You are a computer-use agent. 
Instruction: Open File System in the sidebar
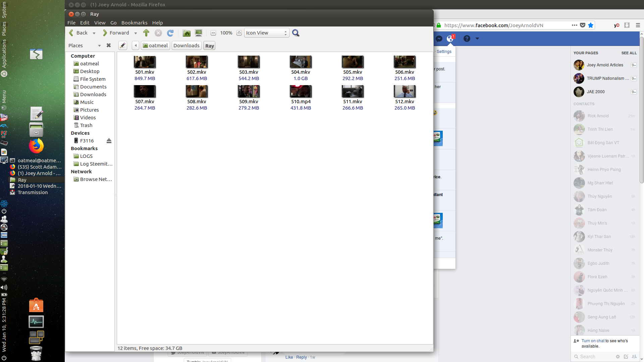[x=89, y=79]
